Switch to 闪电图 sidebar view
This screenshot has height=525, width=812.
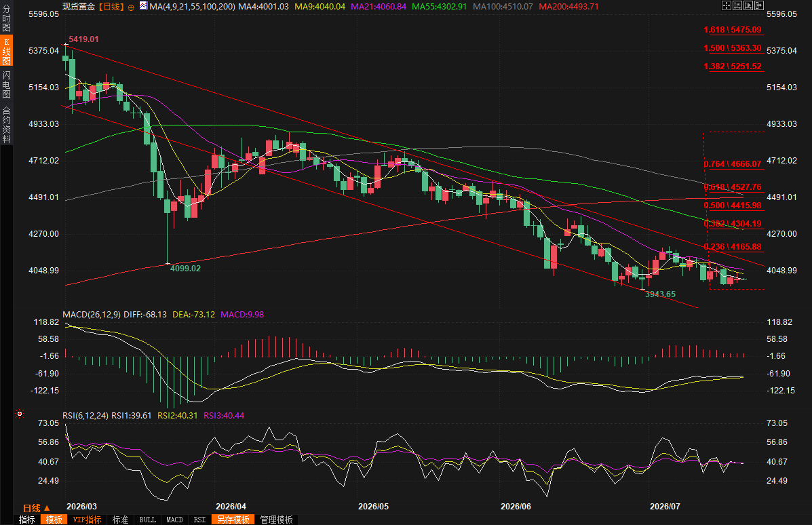(6, 85)
